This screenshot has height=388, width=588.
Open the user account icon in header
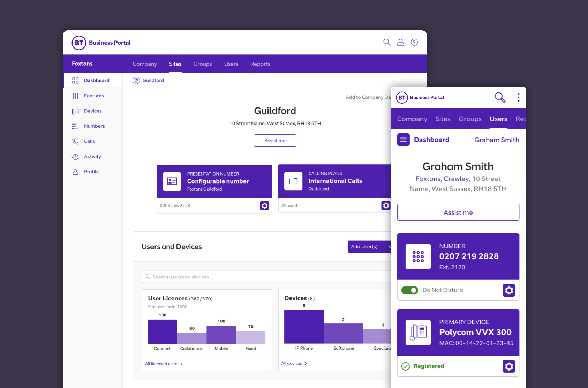pos(400,42)
